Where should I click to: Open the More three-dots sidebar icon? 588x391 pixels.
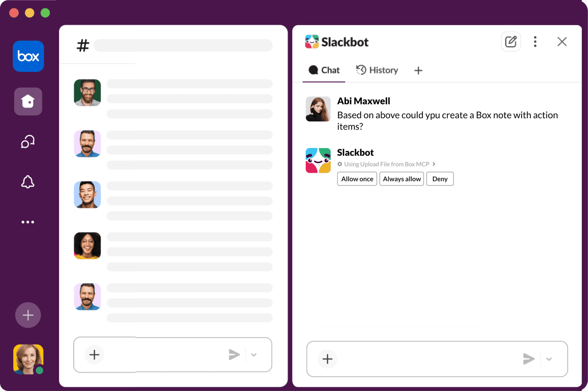[x=28, y=222]
